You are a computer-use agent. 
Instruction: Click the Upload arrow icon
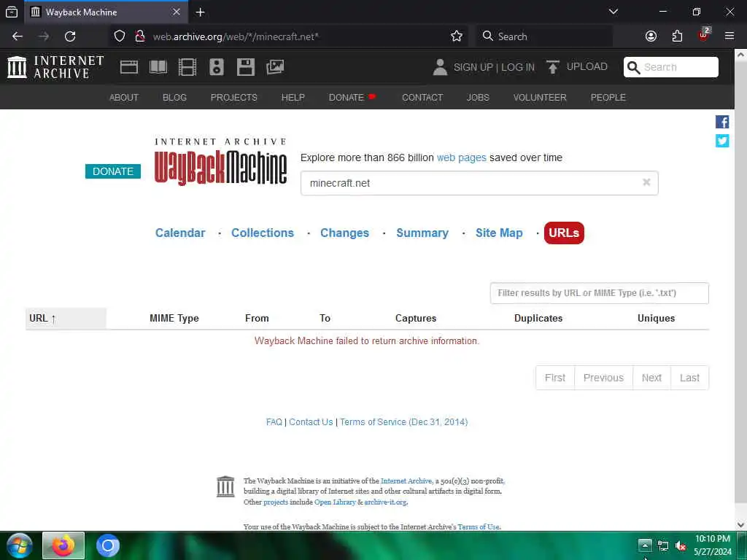[x=553, y=67]
